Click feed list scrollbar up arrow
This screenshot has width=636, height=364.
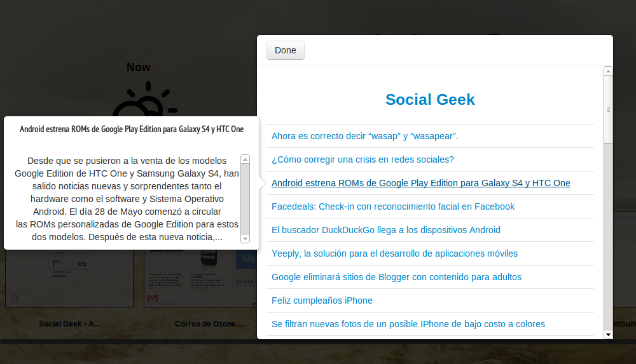point(608,71)
